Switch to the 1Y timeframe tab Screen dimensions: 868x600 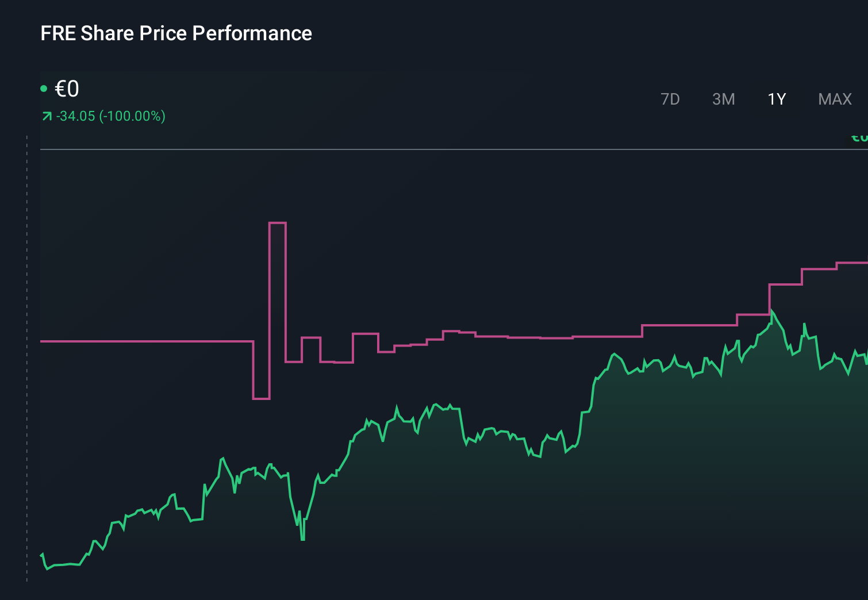tap(777, 99)
